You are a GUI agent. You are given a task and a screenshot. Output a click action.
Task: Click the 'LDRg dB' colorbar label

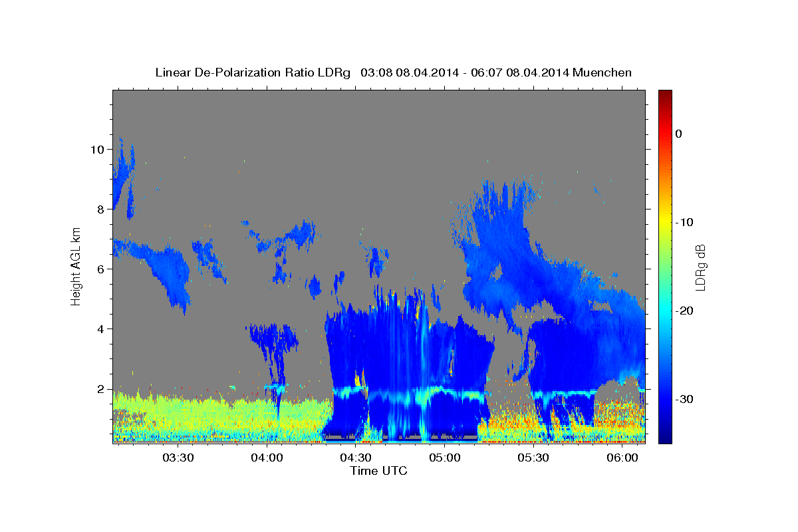(700, 267)
